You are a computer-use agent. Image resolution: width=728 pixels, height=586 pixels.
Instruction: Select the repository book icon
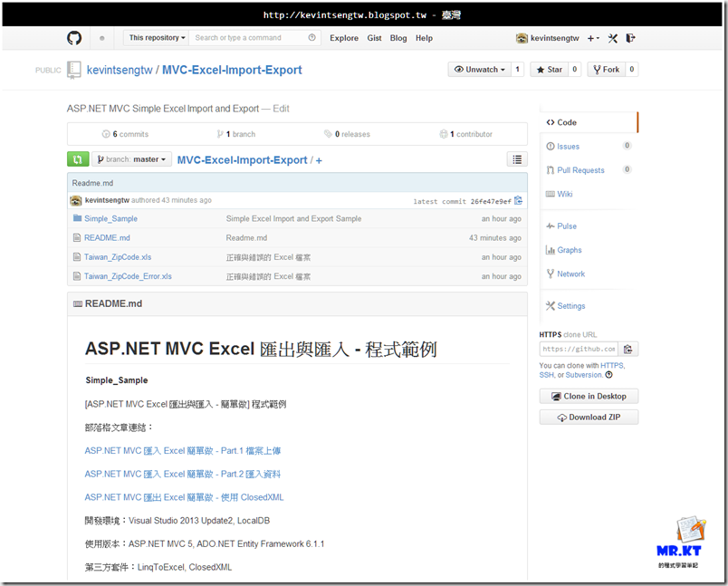pos(74,70)
